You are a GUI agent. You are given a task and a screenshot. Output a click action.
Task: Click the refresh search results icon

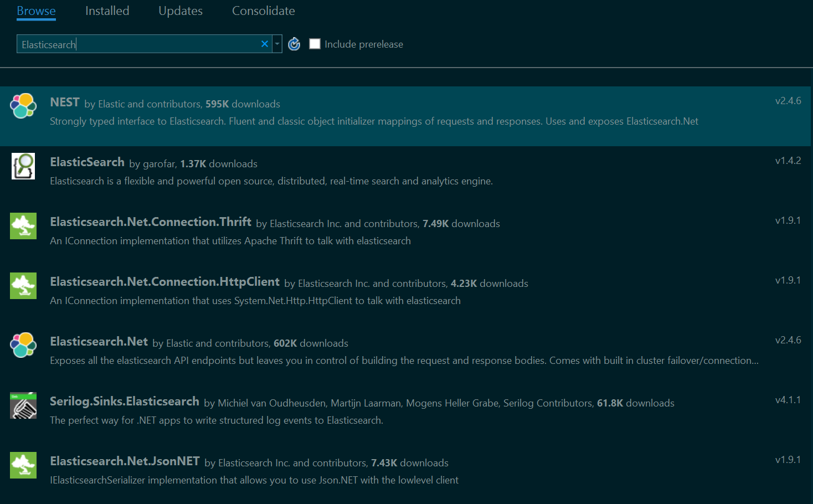click(294, 44)
